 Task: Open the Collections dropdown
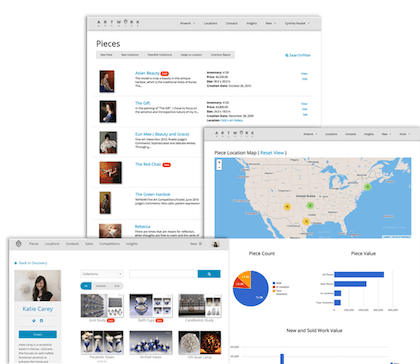tap(102, 274)
